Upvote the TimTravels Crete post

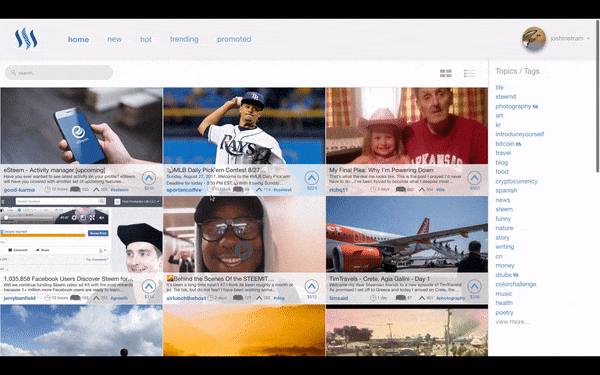point(474,286)
